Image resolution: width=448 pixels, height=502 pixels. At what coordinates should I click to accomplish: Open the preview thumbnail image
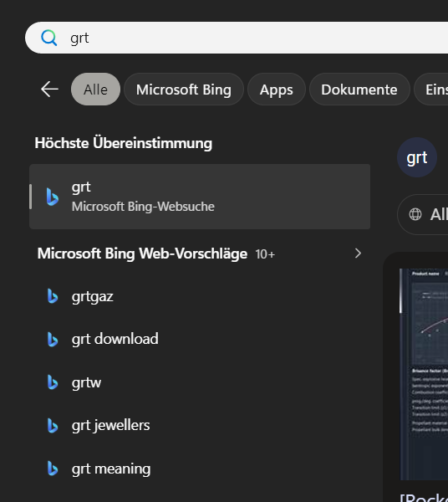(x=424, y=374)
